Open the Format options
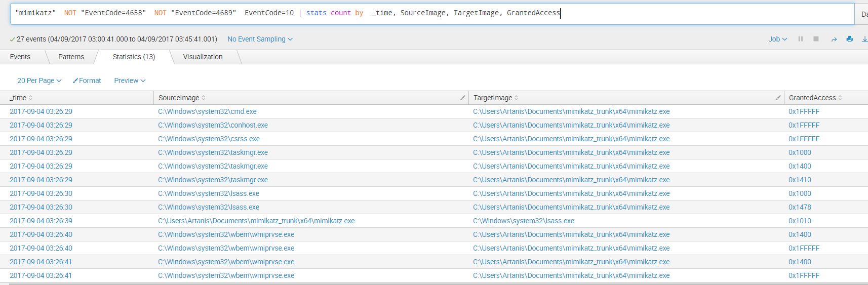This screenshot has height=285, width=868. (x=87, y=80)
